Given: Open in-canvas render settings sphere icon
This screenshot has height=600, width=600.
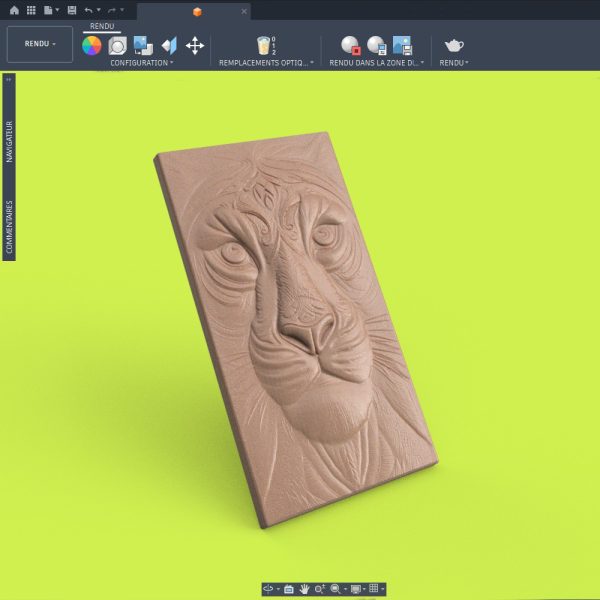Looking at the screenshot, I should click(377, 46).
